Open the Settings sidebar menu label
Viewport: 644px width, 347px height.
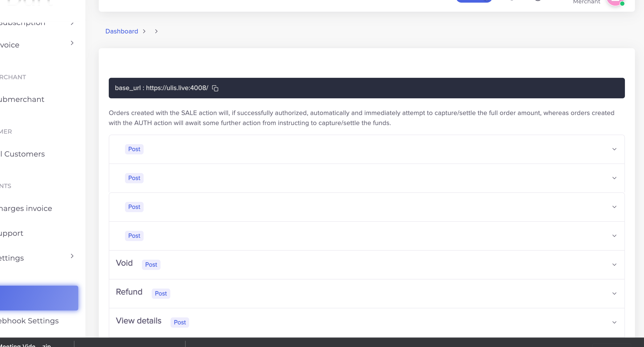(12, 258)
